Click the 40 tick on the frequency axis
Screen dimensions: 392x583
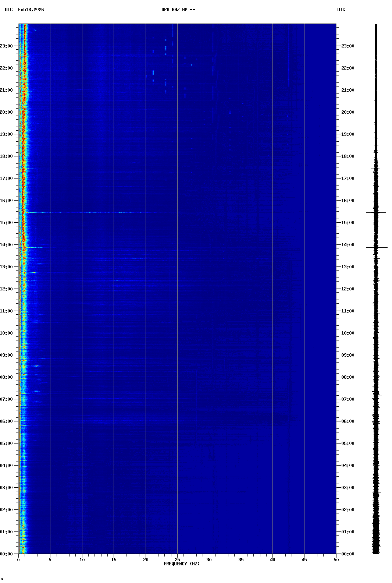[x=272, y=560]
